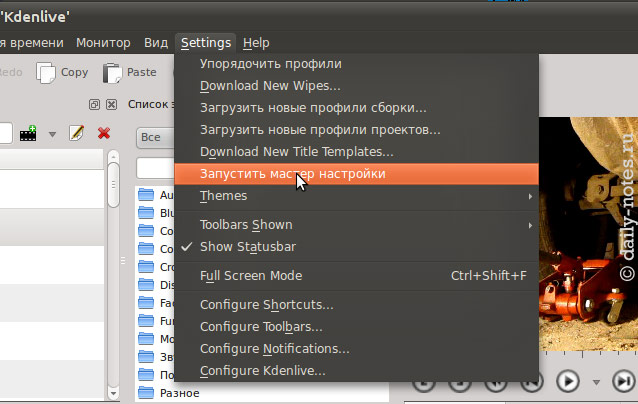Open clip properties with the pencil icon
The height and width of the screenshot is (404, 638).
pos(76,133)
